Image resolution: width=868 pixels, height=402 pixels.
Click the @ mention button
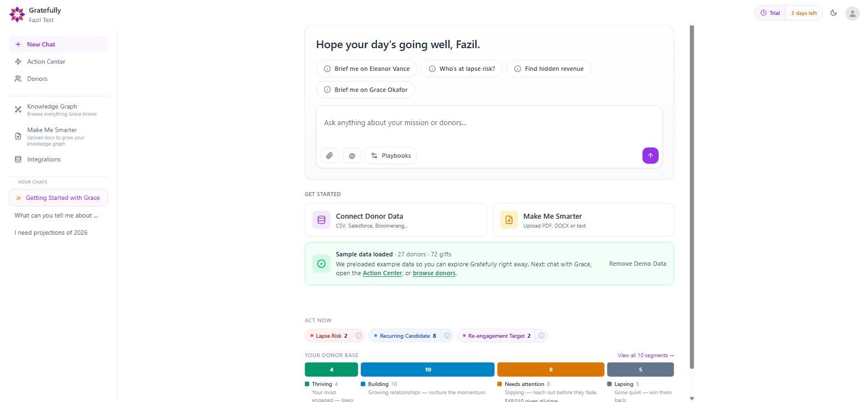(x=352, y=156)
